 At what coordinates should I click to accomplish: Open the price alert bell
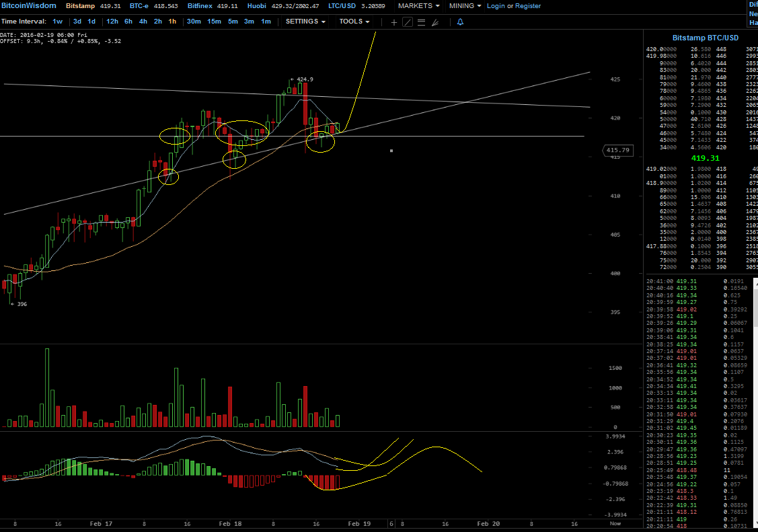(460, 22)
